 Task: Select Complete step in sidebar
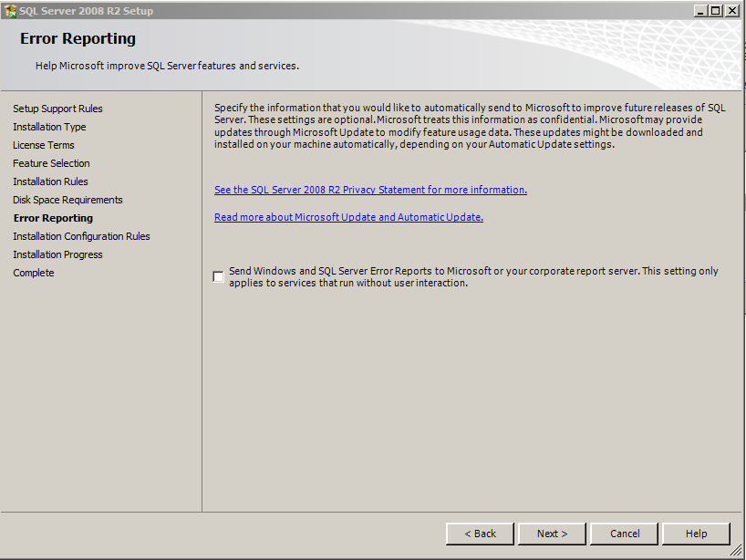click(34, 273)
